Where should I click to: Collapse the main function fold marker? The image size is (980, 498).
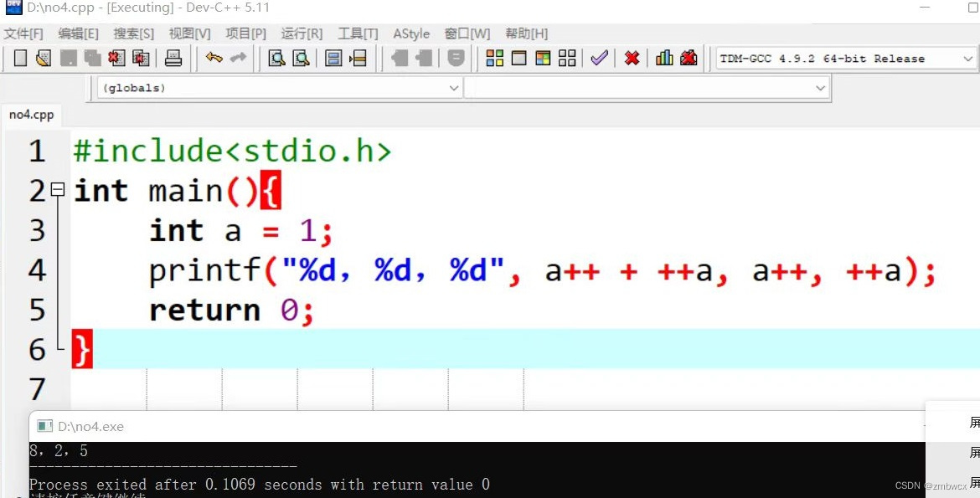point(58,189)
